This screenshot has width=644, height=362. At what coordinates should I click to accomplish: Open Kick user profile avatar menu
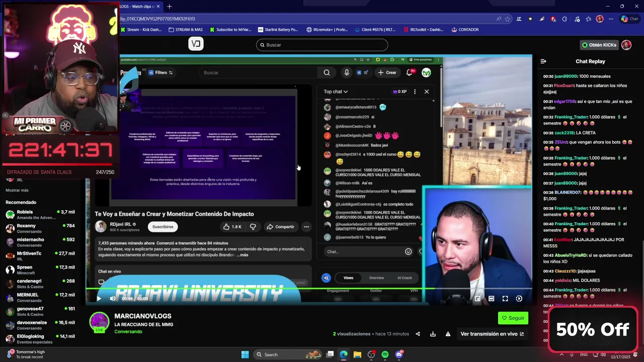click(x=626, y=45)
